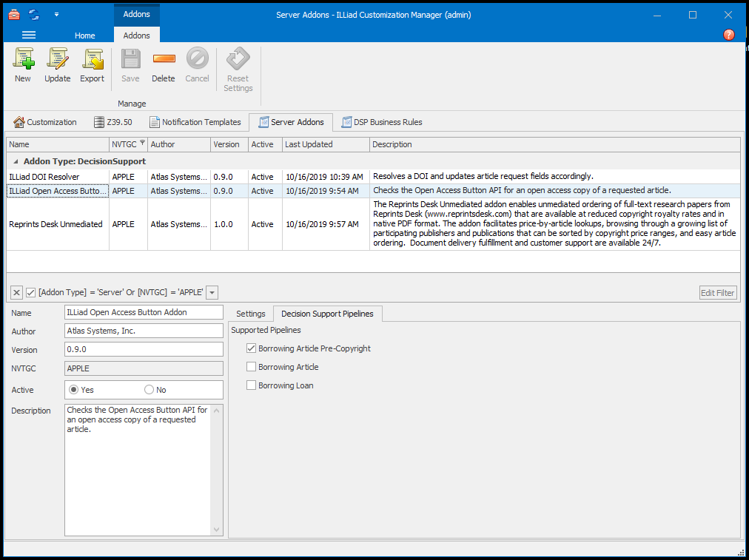The width and height of the screenshot is (749, 560).
Task: Click into the Name input field
Action: (x=144, y=313)
